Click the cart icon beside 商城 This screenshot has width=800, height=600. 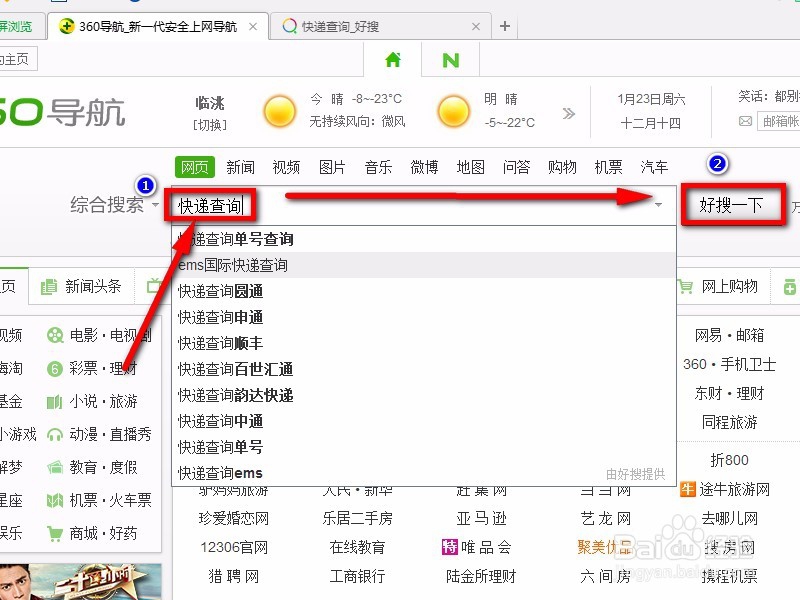click(x=55, y=534)
